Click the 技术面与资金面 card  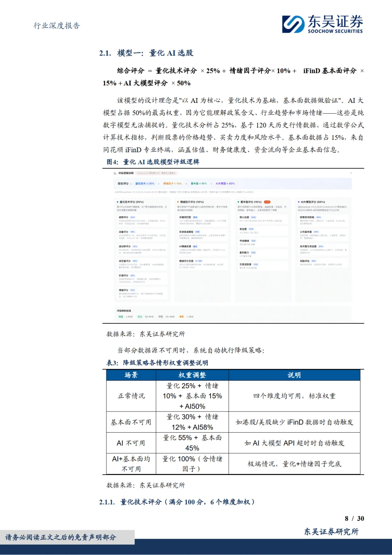(324, 249)
